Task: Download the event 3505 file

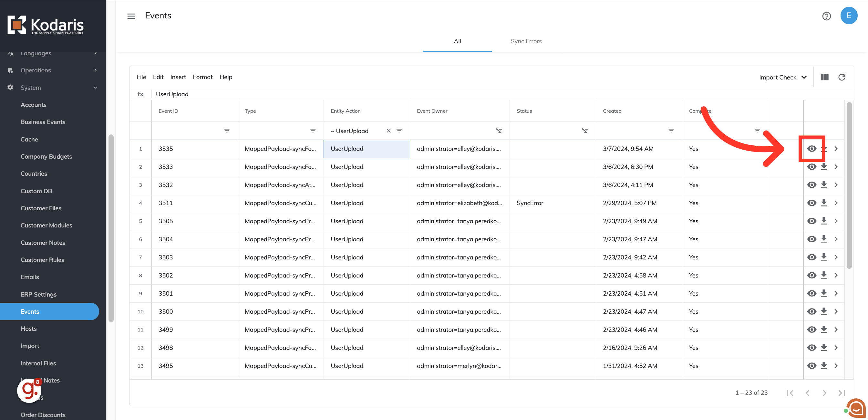Action: pos(823,221)
